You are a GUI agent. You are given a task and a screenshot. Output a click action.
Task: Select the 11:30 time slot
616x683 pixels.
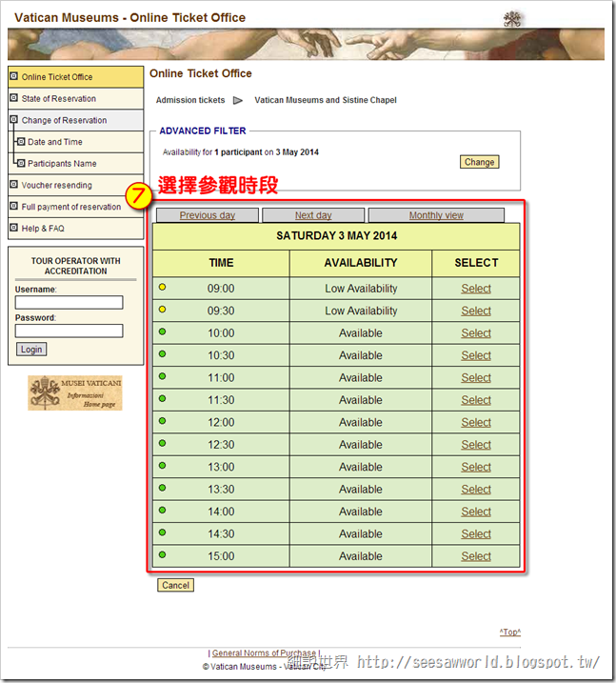point(476,400)
